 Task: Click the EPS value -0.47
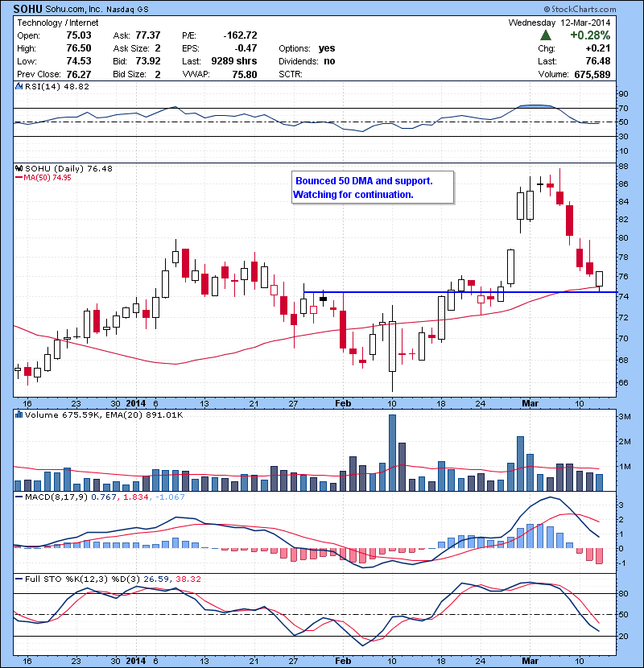[246, 48]
